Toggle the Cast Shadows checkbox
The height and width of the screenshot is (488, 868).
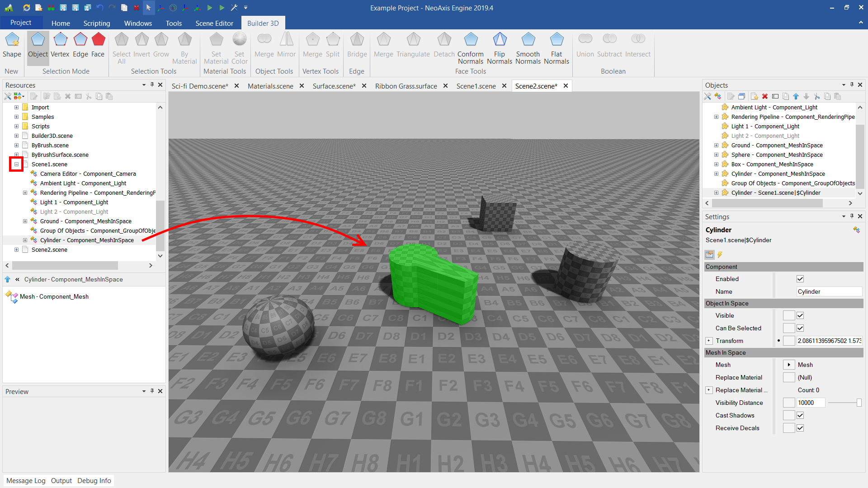coord(800,415)
